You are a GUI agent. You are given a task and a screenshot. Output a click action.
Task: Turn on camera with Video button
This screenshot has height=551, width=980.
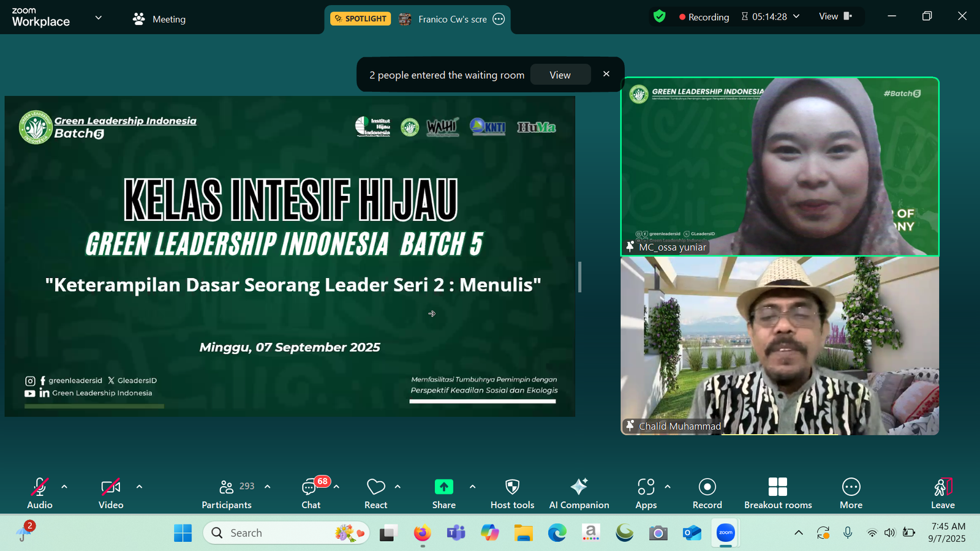(x=111, y=493)
